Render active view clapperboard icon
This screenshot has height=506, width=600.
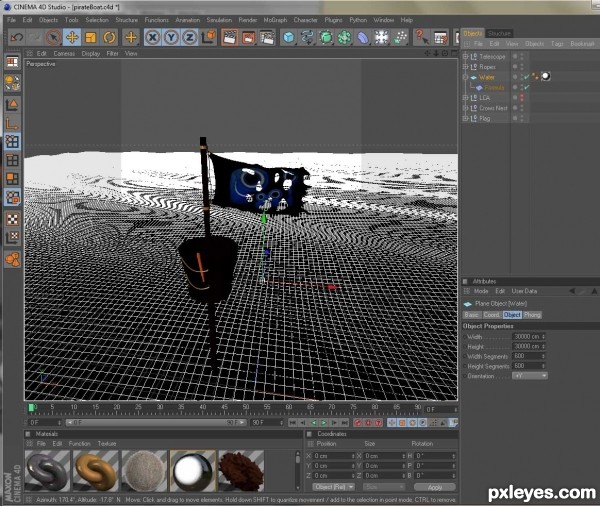point(230,38)
